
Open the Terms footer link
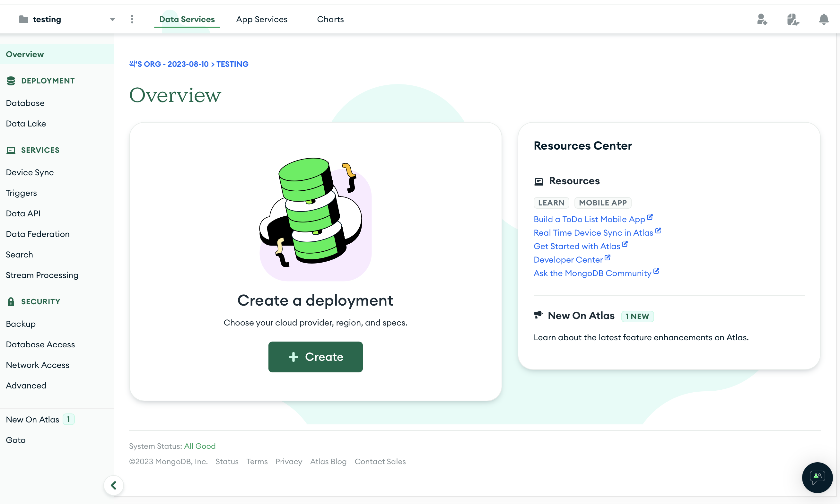pyautogui.click(x=257, y=462)
